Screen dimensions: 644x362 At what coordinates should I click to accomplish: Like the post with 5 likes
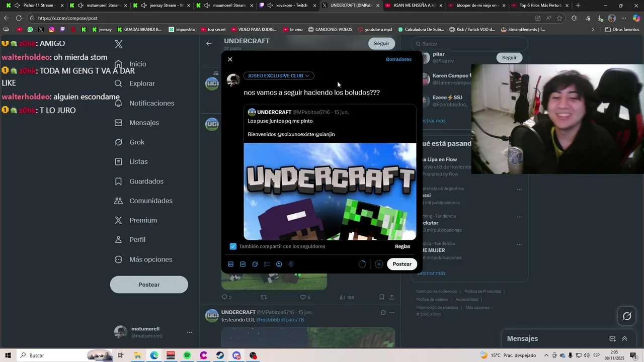tap(305, 298)
